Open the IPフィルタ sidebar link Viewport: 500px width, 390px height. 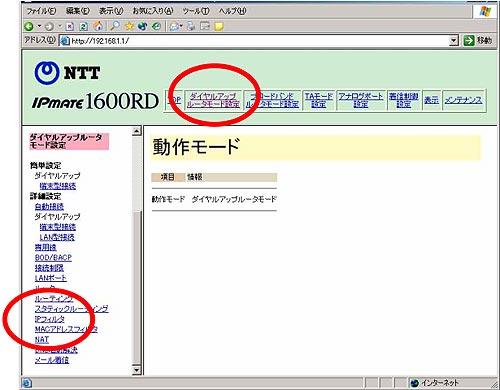pos(50,319)
